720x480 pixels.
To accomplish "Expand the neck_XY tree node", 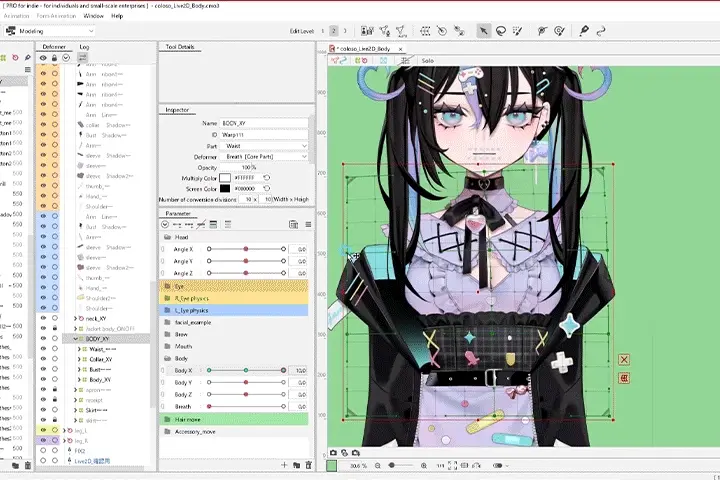I will click(x=76, y=318).
